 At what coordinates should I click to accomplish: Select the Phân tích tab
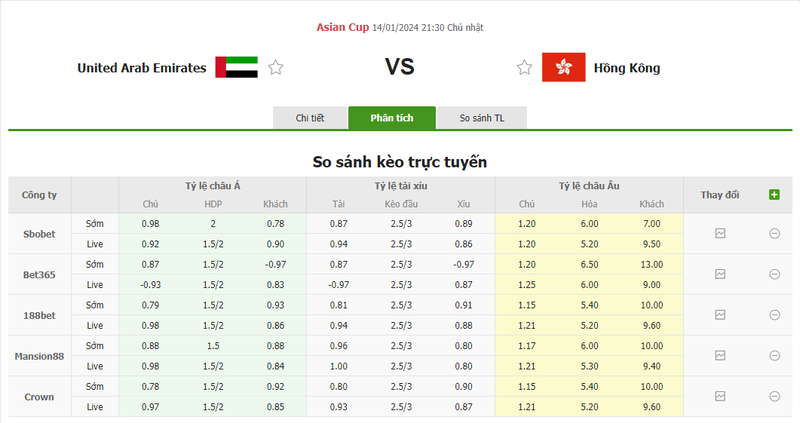[x=392, y=118]
